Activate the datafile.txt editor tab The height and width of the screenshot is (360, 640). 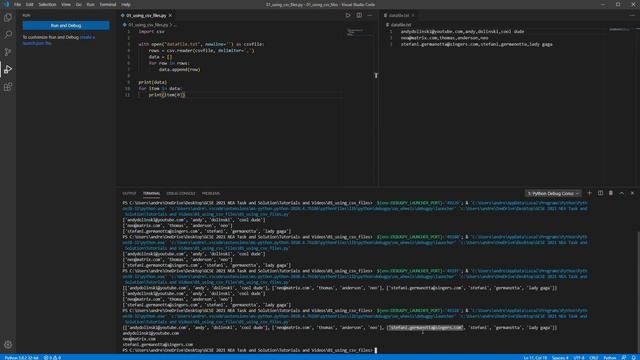pos(398,16)
